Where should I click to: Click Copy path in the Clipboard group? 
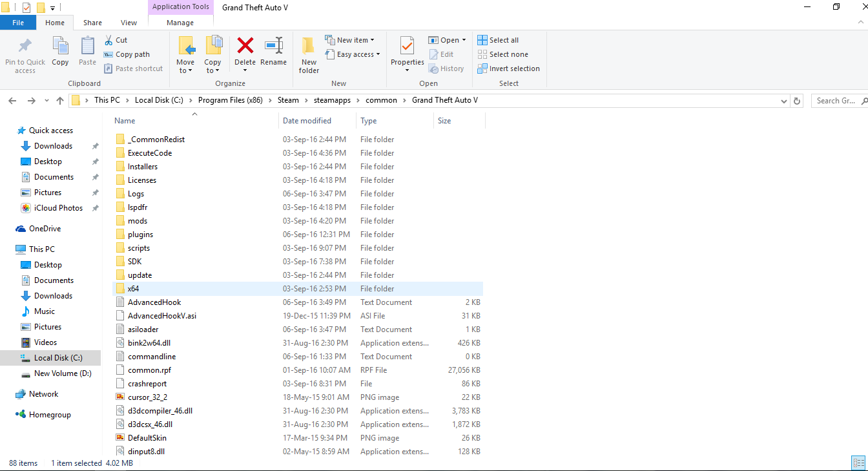pyautogui.click(x=127, y=54)
